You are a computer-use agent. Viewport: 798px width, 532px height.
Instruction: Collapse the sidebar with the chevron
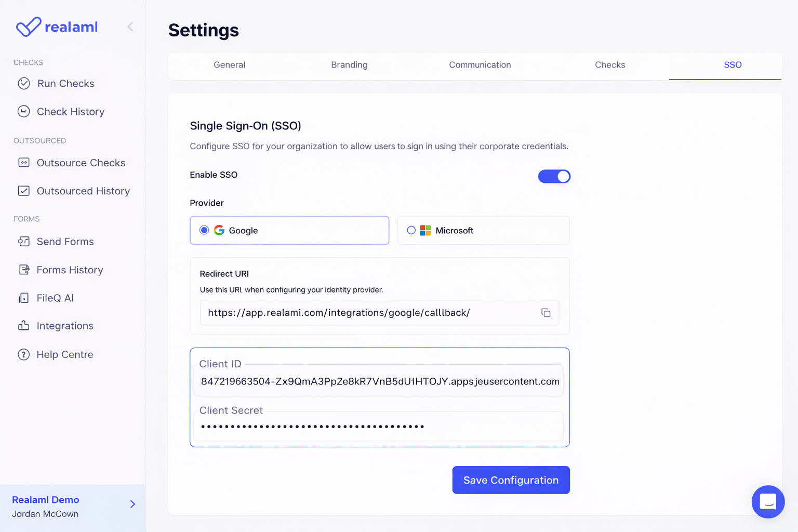(130, 27)
